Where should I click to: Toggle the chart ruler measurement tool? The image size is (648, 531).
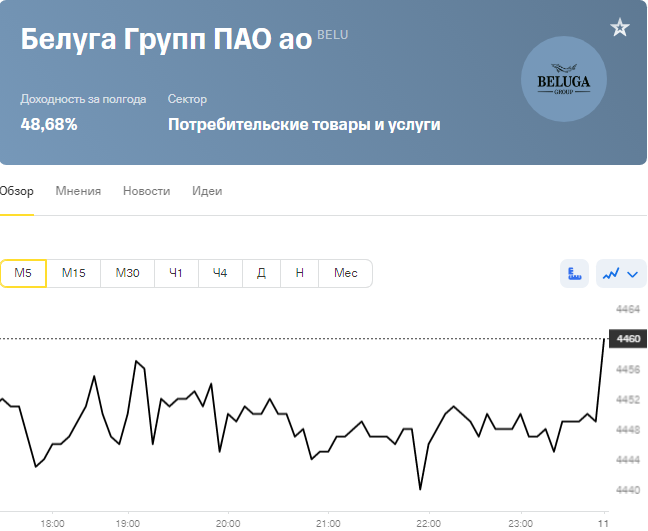[x=574, y=273]
